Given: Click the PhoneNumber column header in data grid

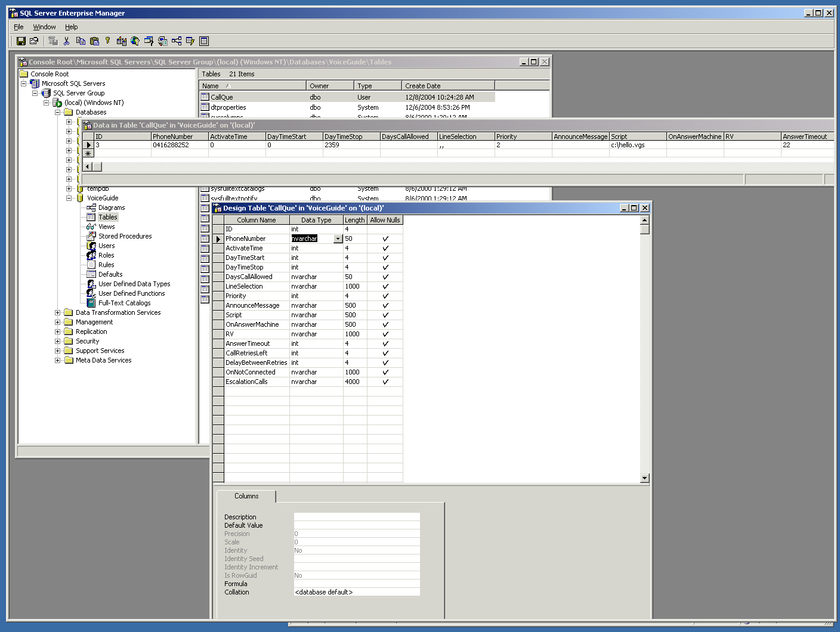Looking at the screenshot, I should [180, 137].
